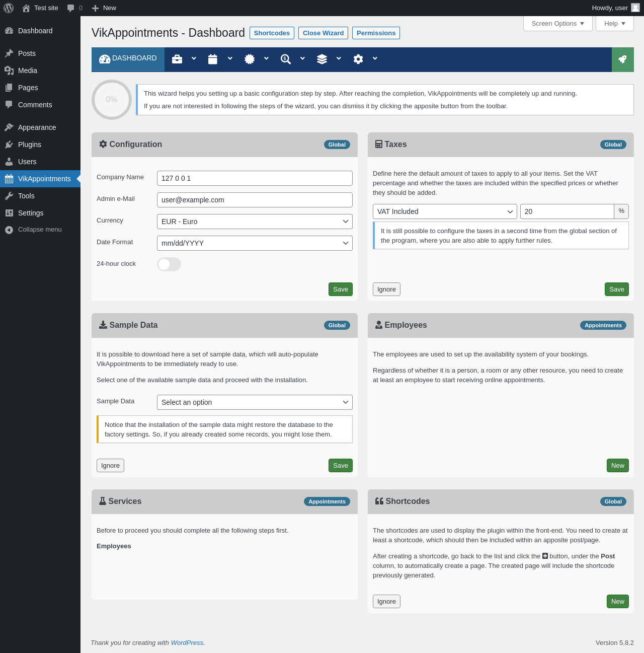Open Appearance in the sidebar menu
Image resolution: width=644 pixels, height=653 pixels.
pyautogui.click(x=40, y=127)
